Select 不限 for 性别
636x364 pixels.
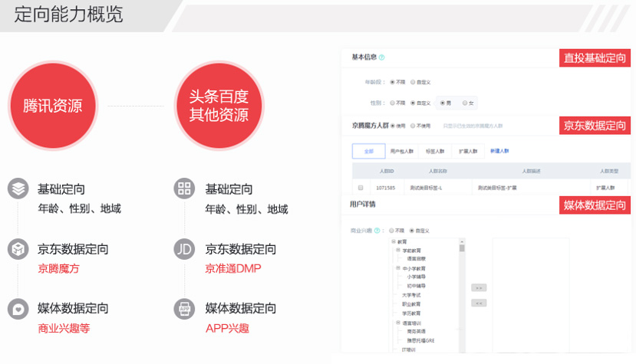point(392,103)
